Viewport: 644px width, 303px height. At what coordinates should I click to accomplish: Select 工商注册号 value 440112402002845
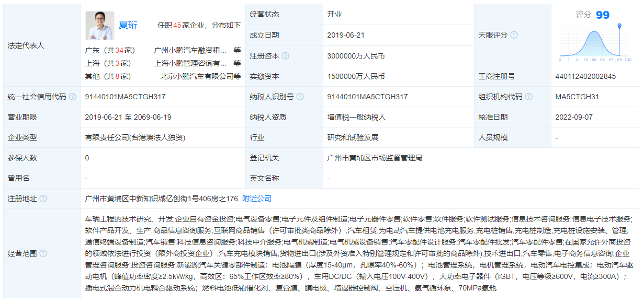pyautogui.click(x=585, y=76)
